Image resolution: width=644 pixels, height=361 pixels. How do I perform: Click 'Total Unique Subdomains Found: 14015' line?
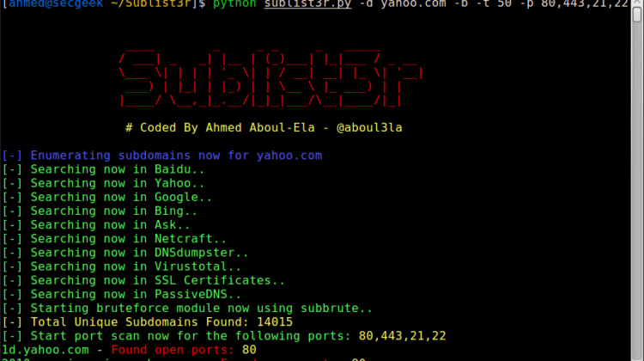[x=148, y=322]
